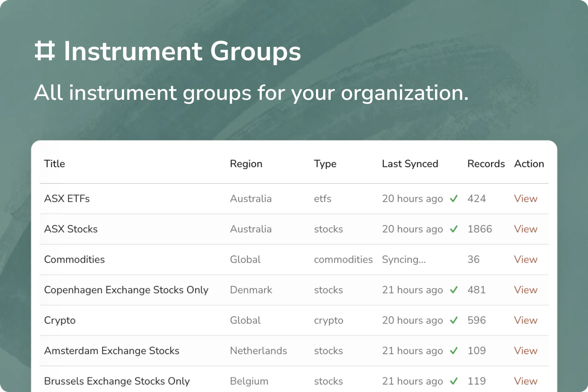Click the sync checkmark for ASX Stocks
The height and width of the screenshot is (392, 588).
click(x=454, y=229)
